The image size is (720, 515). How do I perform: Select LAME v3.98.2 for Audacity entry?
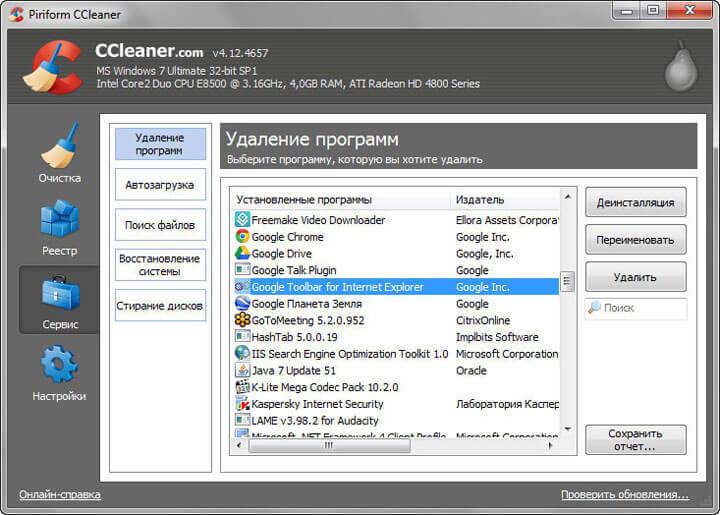[x=315, y=420]
